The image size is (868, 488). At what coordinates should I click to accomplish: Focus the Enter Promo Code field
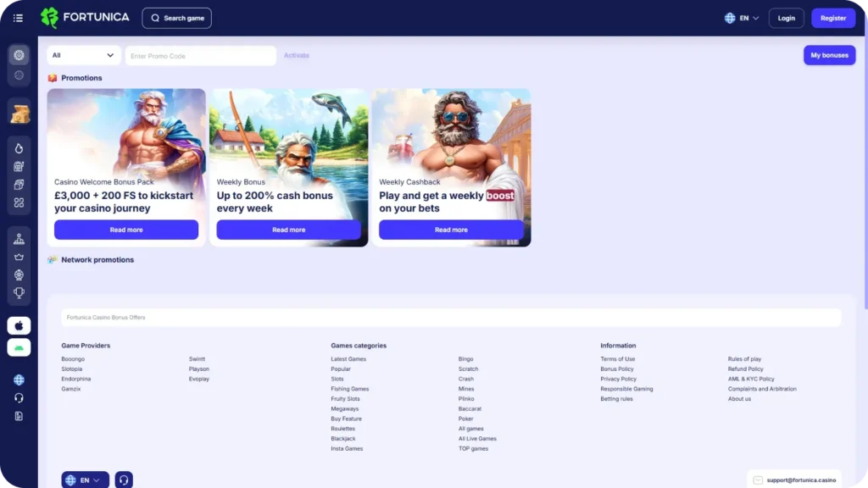(x=200, y=56)
